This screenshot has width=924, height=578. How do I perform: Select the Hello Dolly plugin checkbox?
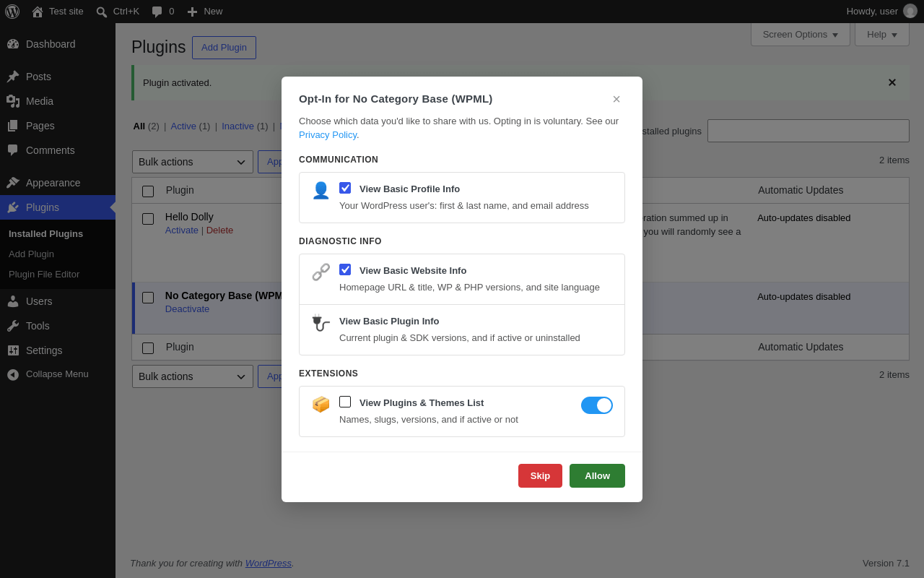click(148, 219)
